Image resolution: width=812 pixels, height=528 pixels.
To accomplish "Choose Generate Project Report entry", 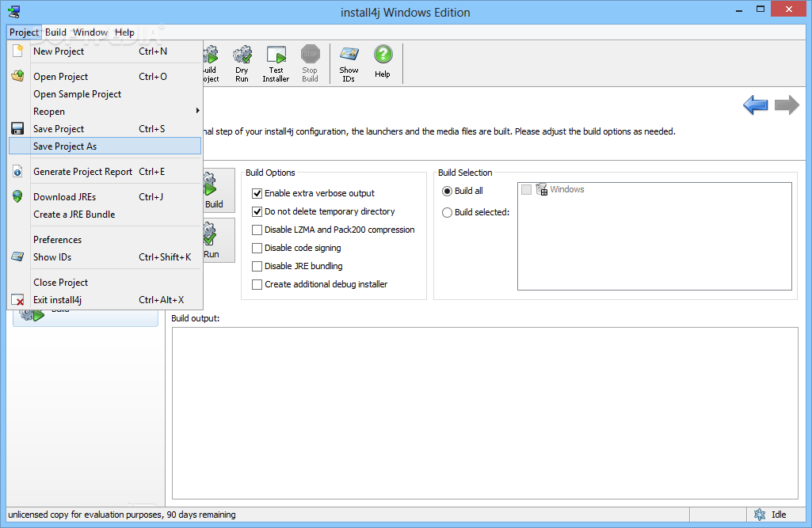I will (105, 172).
